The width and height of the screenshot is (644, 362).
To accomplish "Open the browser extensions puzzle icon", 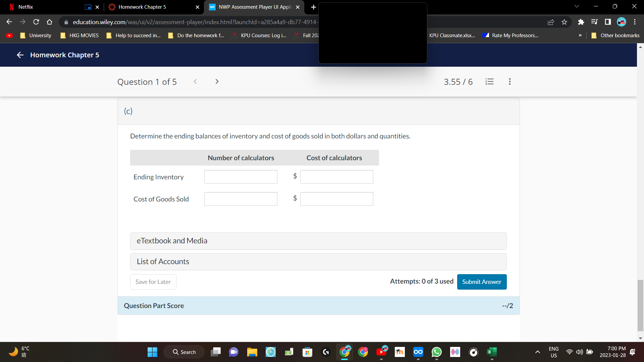I will point(581,22).
